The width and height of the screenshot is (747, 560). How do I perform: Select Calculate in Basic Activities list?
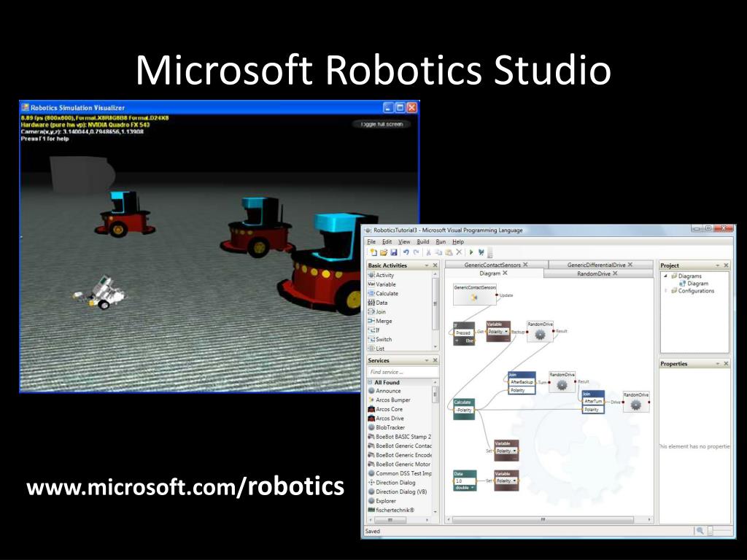point(383,293)
